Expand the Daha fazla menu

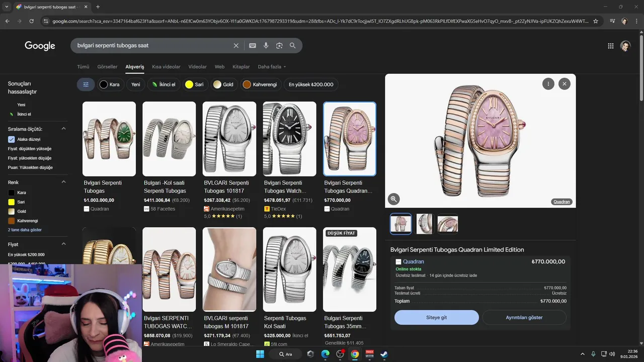click(272, 67)
